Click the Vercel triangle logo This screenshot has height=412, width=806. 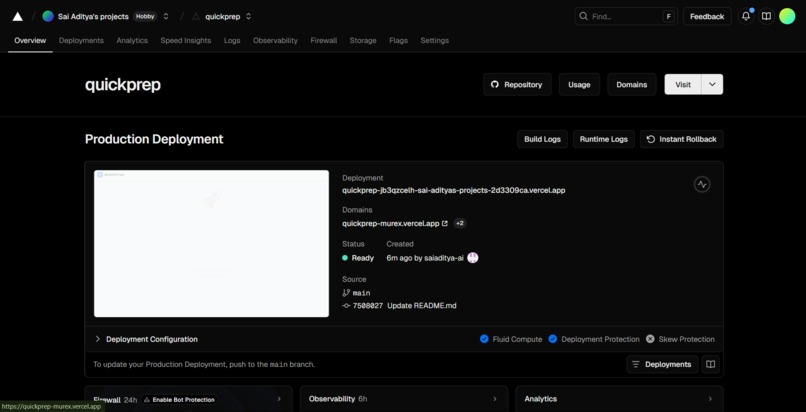pyautogui.click(x=17, y=16)
